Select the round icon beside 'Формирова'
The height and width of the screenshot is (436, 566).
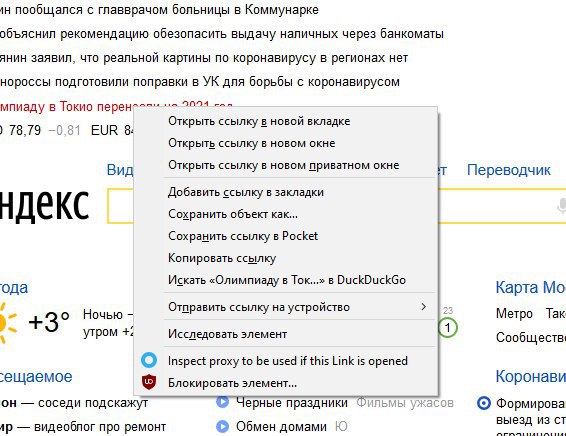[x=484, y=403]
